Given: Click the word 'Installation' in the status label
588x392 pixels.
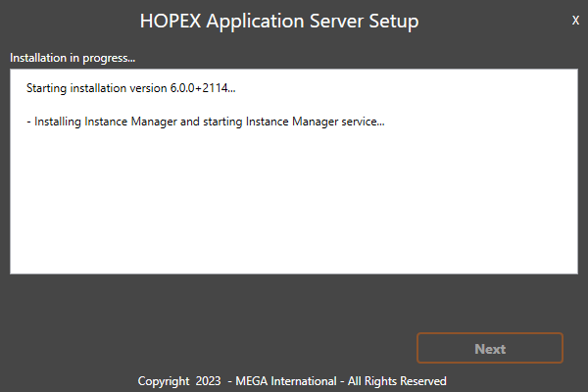Looking at the screenshot, I should click(40, 58).
